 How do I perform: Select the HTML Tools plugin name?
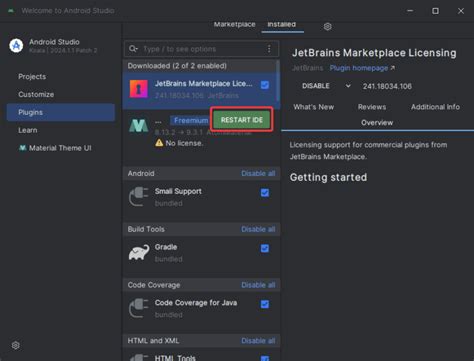click(175, 358)
